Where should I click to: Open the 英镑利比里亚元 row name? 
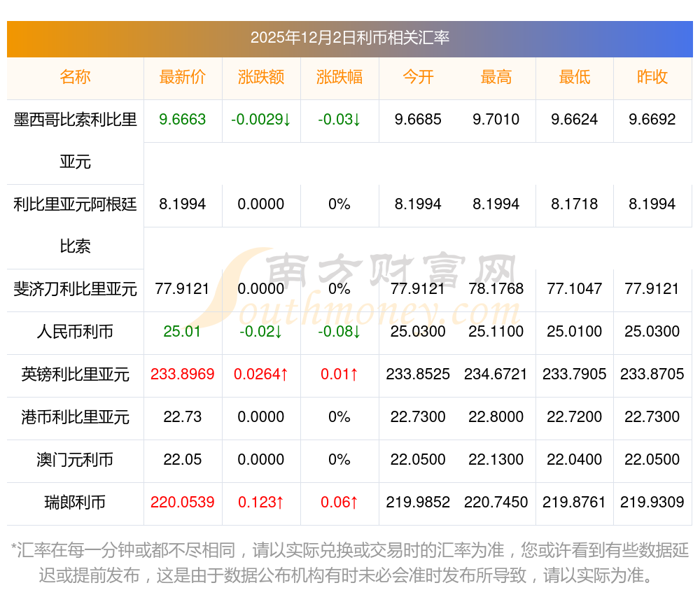(x=75, y=374)
